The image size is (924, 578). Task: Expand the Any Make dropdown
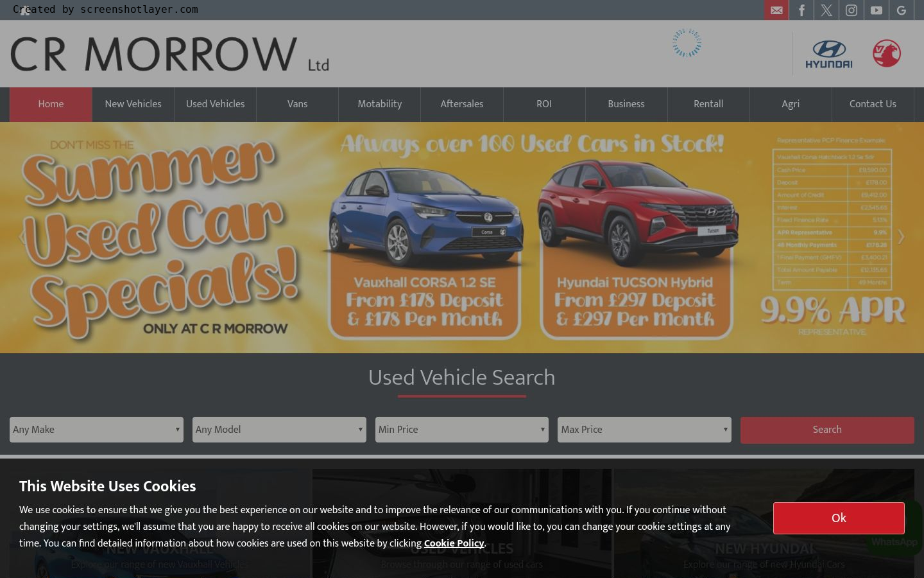[96, 430]
